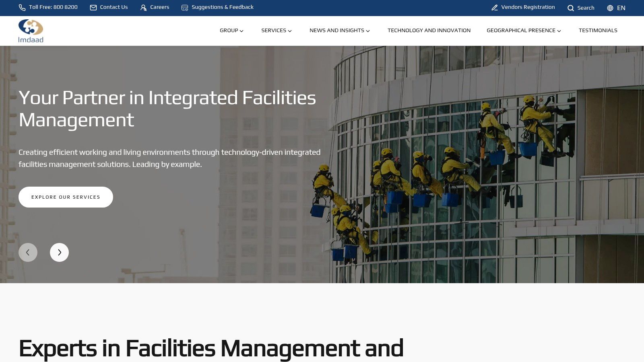Open the EN language selector
The image size is (644, 362).
pos(621,8)
